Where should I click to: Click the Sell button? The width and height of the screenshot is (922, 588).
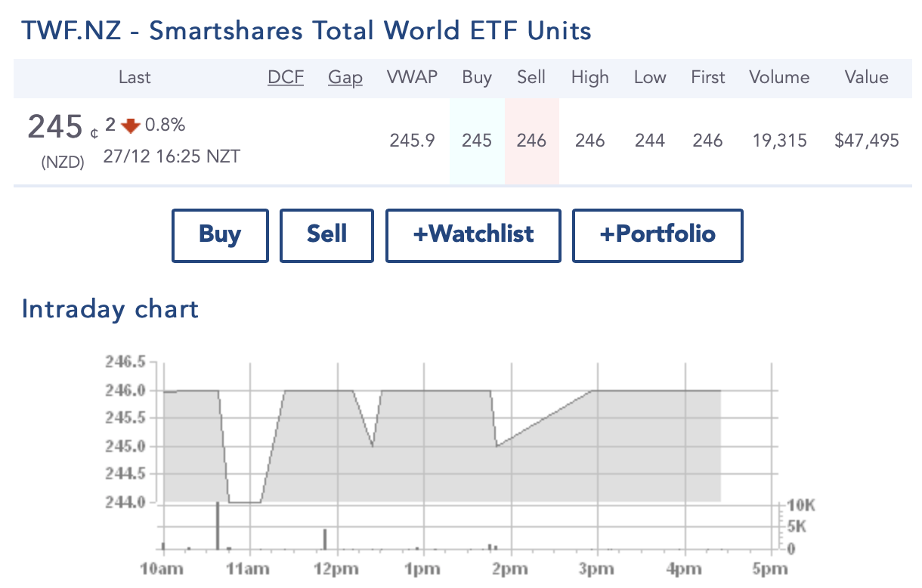tap(326, 235)
